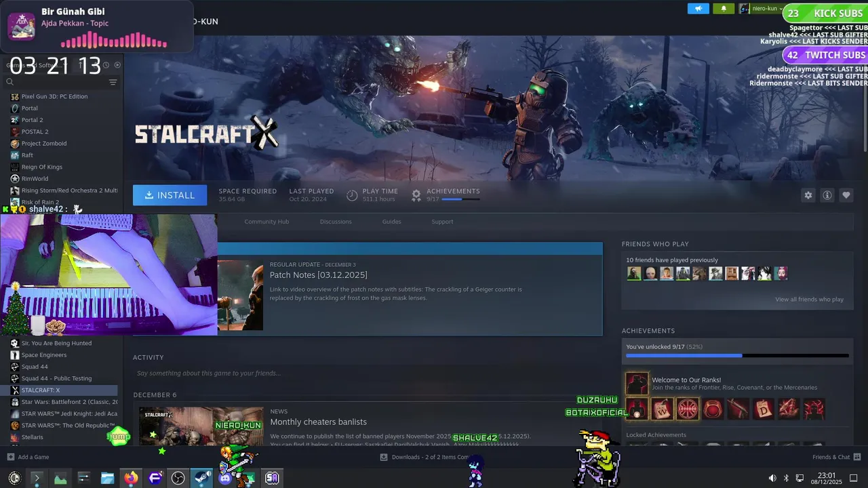Add STALCRAFT X to favorites heart

[x=846, y=195]
